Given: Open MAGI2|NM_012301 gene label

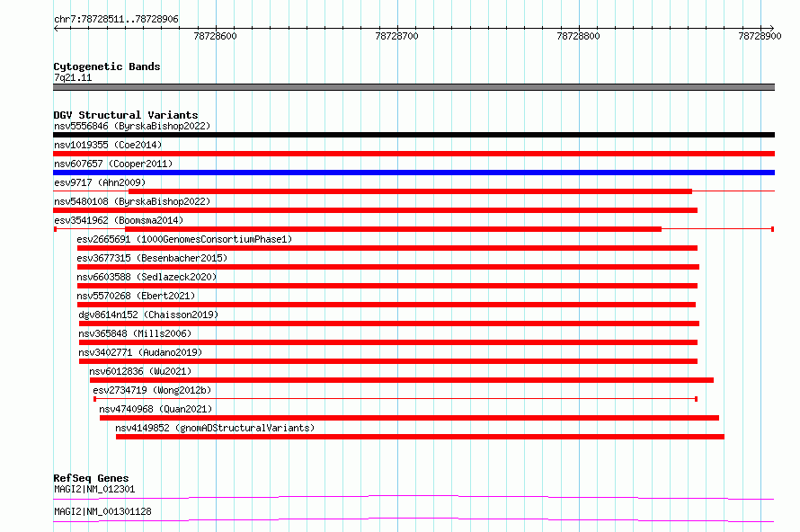Looking at the screenshot, I should click(94, 489).
